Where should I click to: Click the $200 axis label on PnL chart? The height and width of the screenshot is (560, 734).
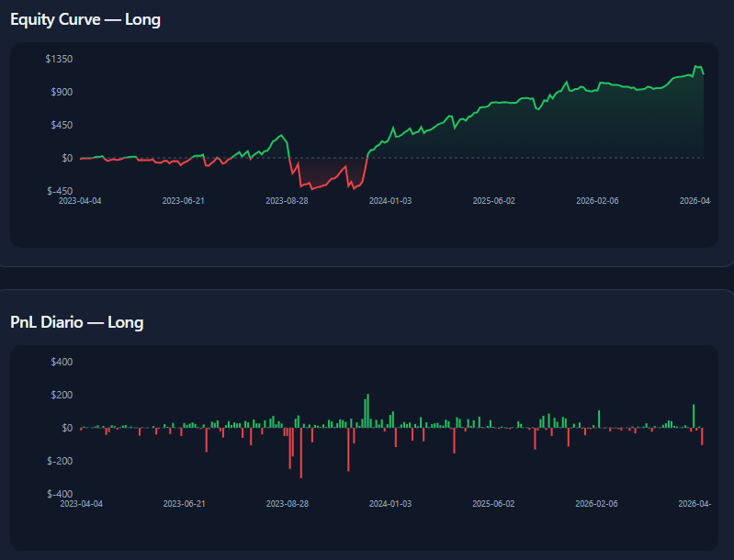pyautogui.click(x=62, y=395)
